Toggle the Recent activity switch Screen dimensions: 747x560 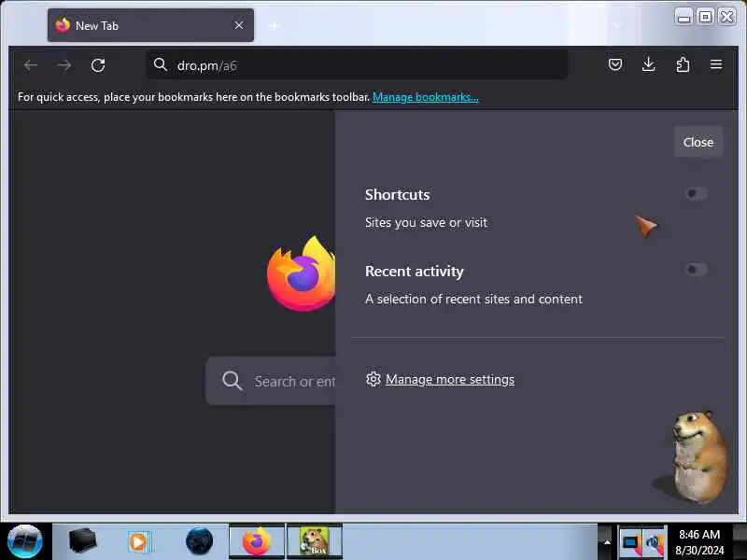[x=696, y=270]
